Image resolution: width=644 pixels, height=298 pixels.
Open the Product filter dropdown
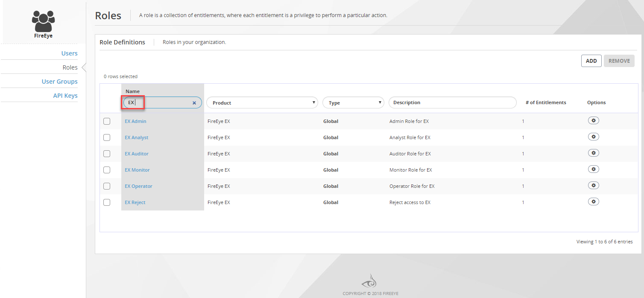[x=262, y=102]
